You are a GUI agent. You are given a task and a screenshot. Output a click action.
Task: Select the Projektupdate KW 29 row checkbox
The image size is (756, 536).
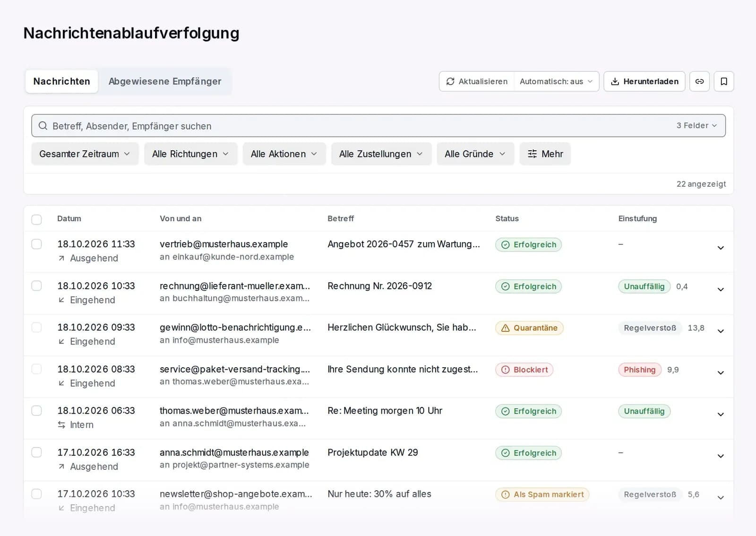coord(36,452)
